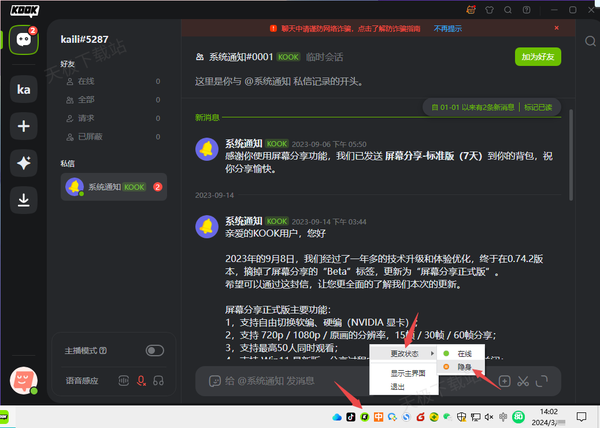Open the Windows notification center icon
600x428 pixels.
tap(581, 417)
